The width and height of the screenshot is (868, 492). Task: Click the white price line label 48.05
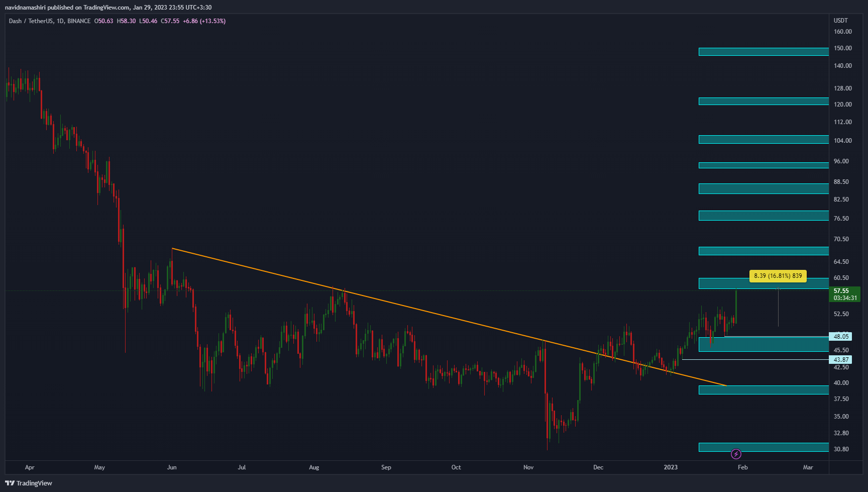point(839,336)
